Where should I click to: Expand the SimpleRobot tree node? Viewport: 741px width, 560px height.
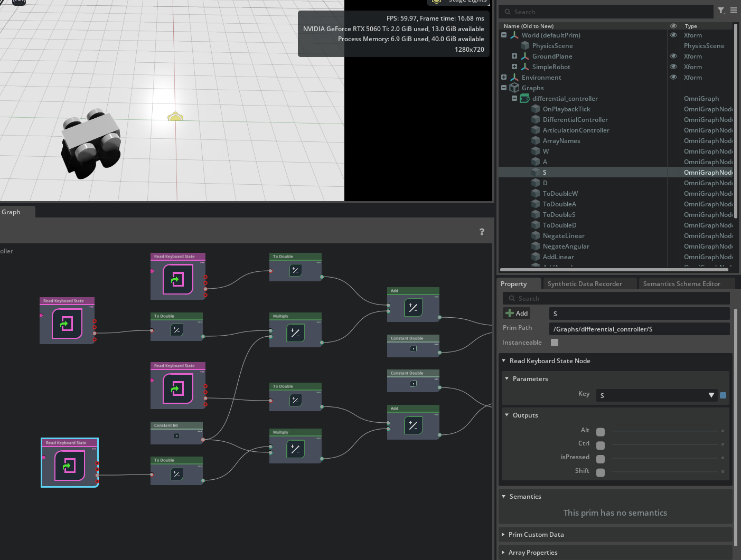(x=514, y=67)
